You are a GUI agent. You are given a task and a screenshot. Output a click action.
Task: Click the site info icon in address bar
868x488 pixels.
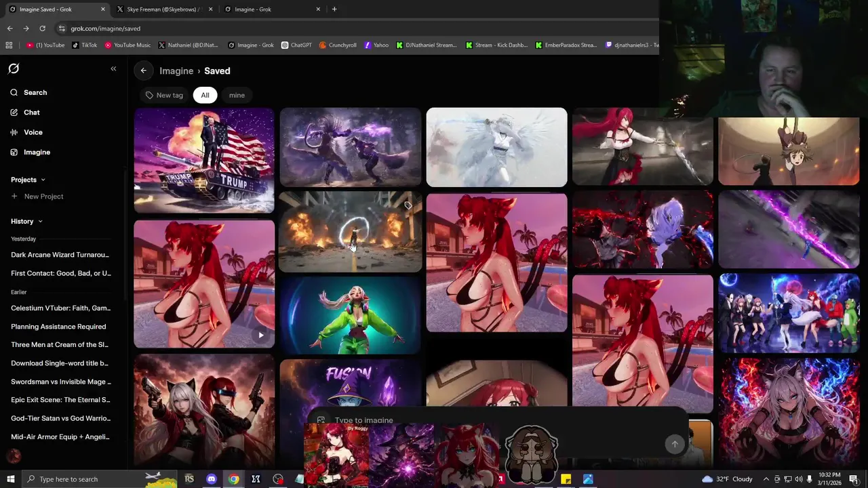pyautogui.click(x=62, y=28)
